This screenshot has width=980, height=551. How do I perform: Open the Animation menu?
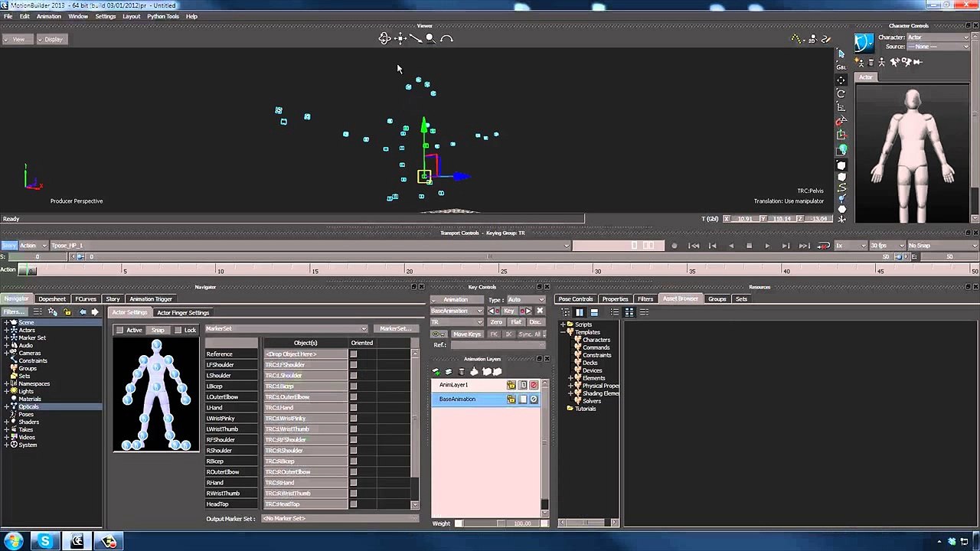[48, 16]
